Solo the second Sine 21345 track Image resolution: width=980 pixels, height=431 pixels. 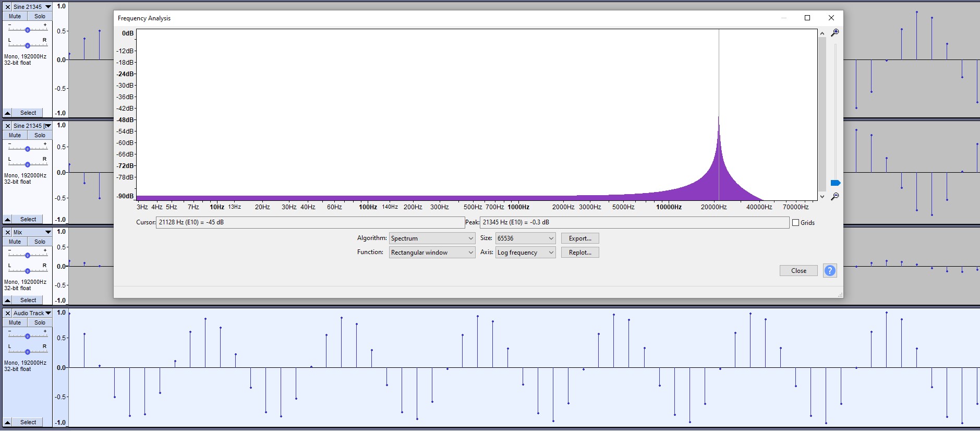[40, 135]
